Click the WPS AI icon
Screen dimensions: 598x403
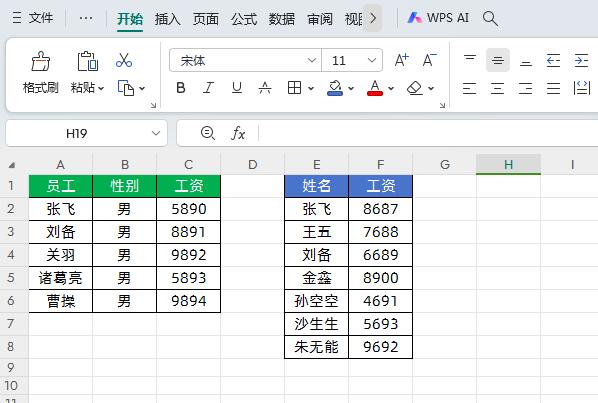(415, 18)
